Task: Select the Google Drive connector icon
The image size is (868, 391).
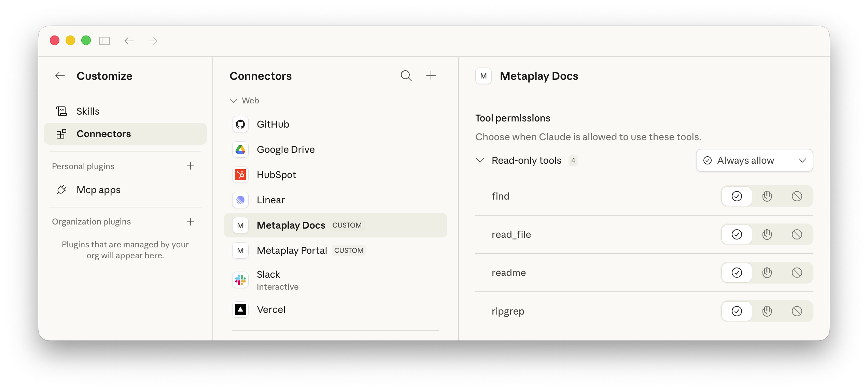Action: (x=240, y=149)
